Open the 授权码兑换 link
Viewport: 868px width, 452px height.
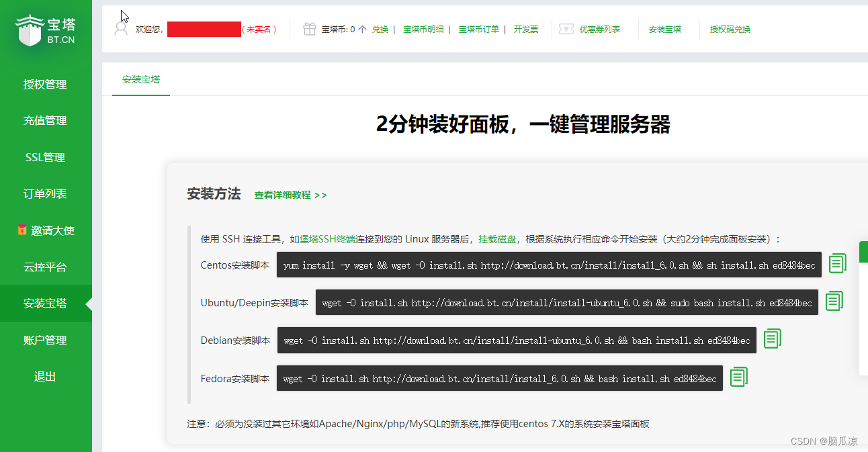(730, 30)
